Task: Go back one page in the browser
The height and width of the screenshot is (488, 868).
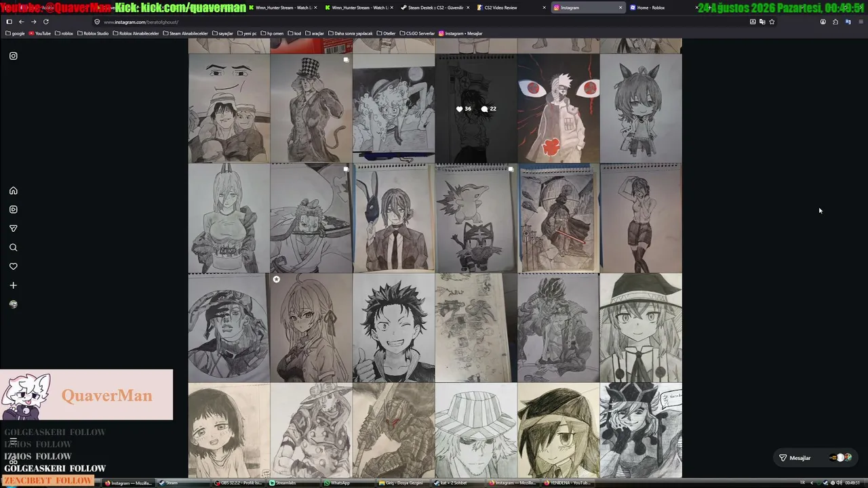Action: click(21, 22)
